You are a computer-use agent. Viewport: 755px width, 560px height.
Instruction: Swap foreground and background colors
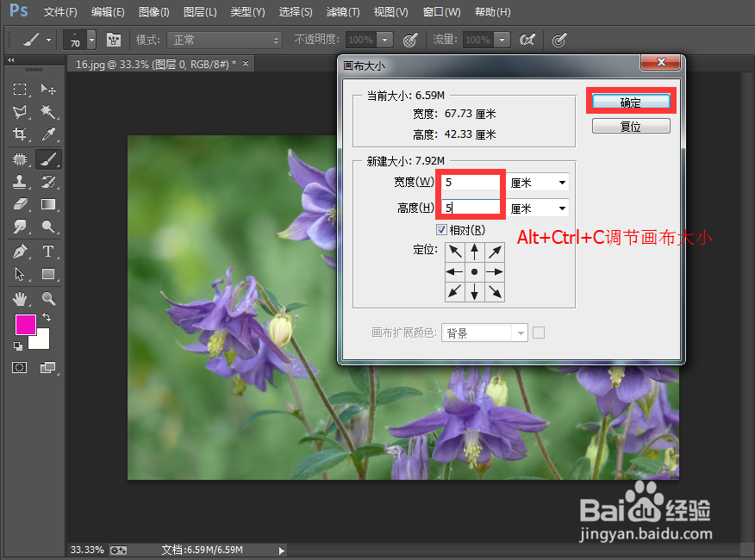[47, 317]
